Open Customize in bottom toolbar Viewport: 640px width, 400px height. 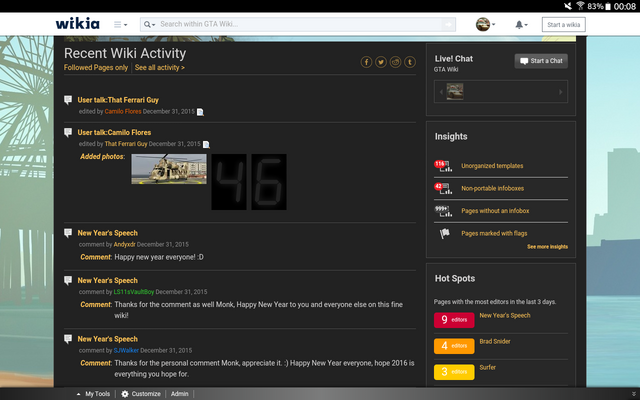pos(141,394)
